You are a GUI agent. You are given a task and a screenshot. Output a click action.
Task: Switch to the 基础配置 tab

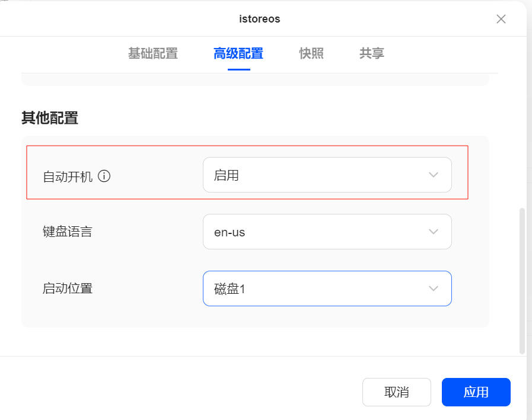tap(153, 53)
